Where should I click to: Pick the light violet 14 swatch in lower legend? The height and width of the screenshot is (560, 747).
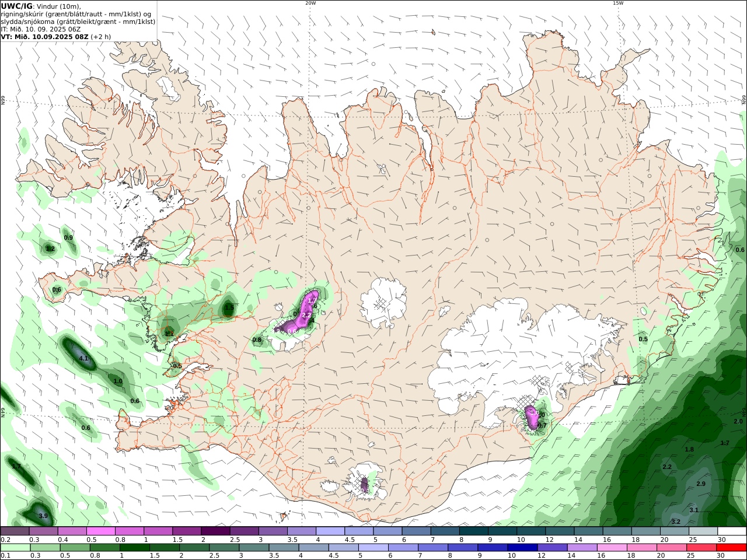(x=582, y=547)
